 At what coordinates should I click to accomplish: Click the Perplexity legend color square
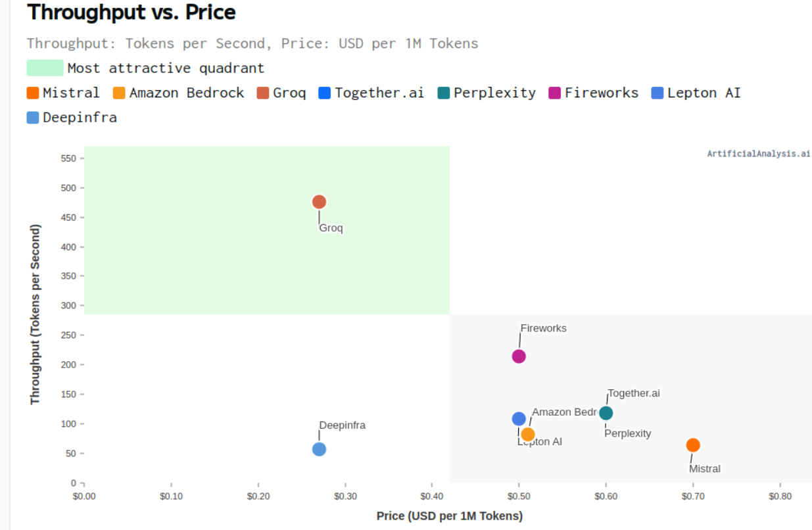[x=443, y=93]
